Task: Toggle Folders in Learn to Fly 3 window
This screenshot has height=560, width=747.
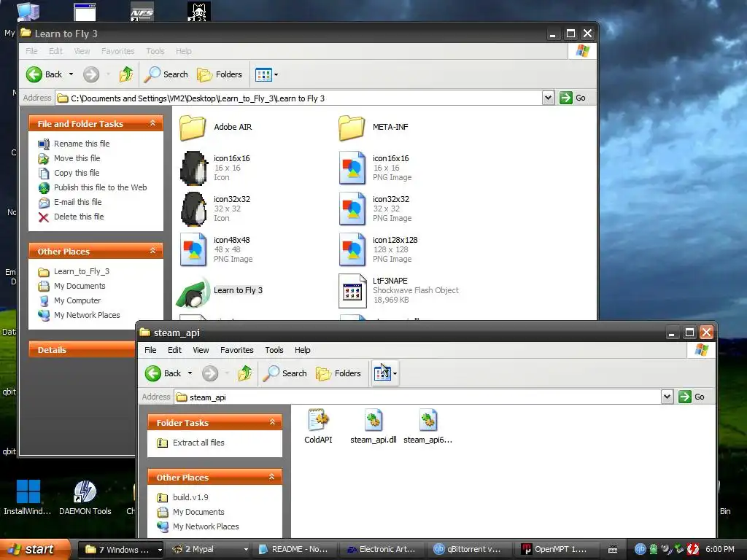Action: 219,74
